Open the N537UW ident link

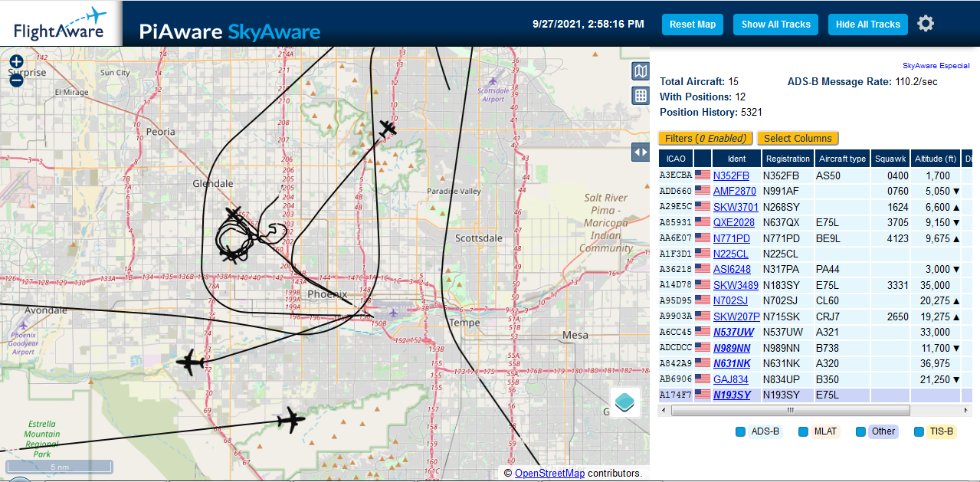coord(733,333)
